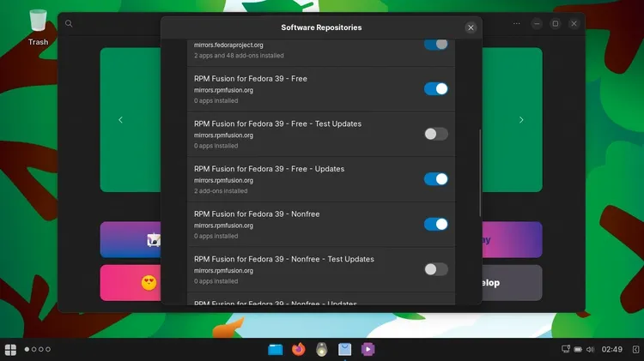Screen dimensions: 644x361
Task: Minimize the Software window
Action: click(x=537, y=23)
